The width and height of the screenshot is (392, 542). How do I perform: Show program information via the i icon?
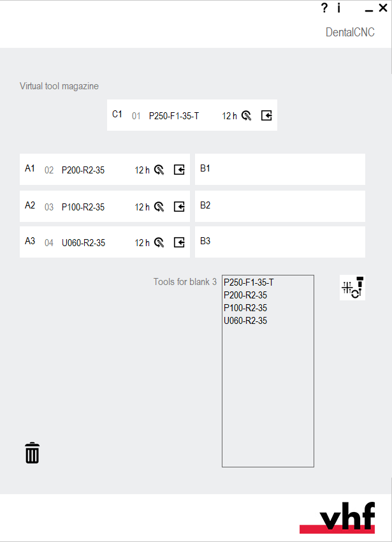pos(339,8)
